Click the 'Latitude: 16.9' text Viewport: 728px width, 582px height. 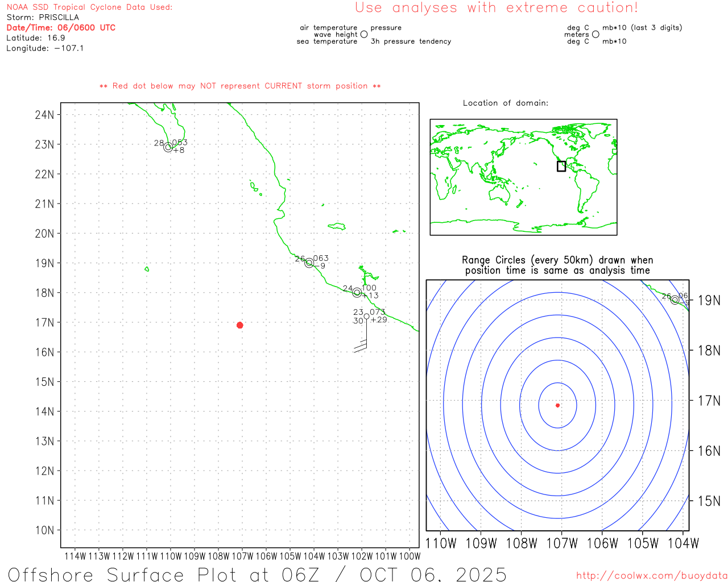(36, 38)
